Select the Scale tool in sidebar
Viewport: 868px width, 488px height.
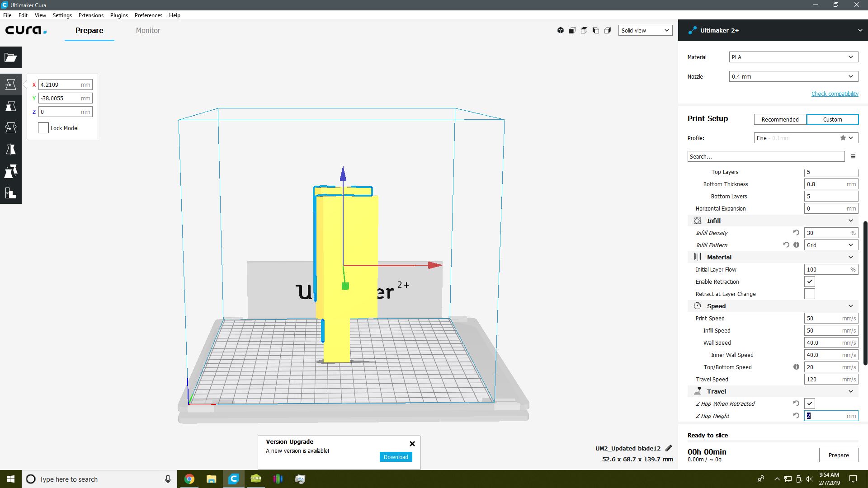11,105
